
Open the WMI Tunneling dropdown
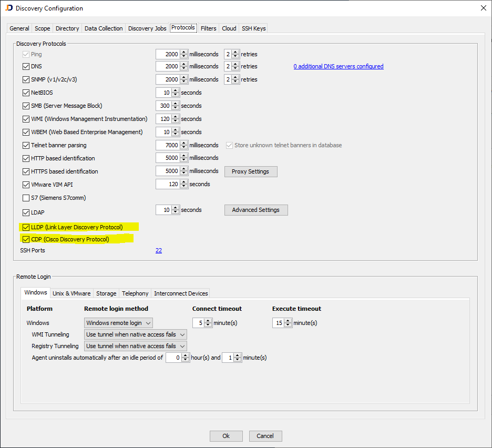[181, 334]
